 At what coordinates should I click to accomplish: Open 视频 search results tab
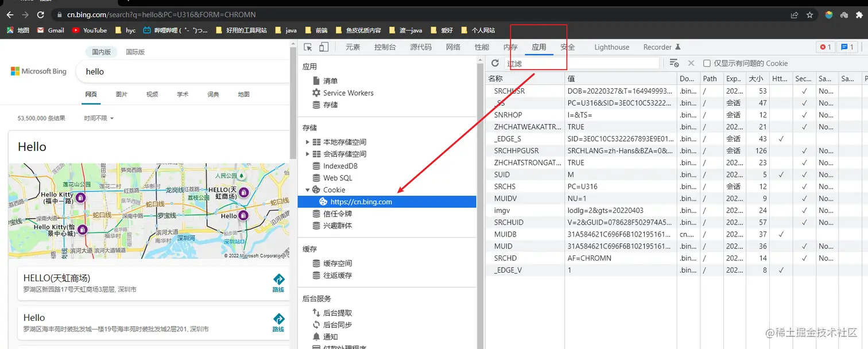point(152,94)
